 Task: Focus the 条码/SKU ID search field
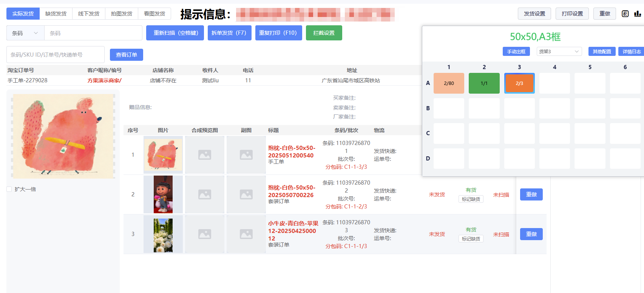[x=56, y=55]
